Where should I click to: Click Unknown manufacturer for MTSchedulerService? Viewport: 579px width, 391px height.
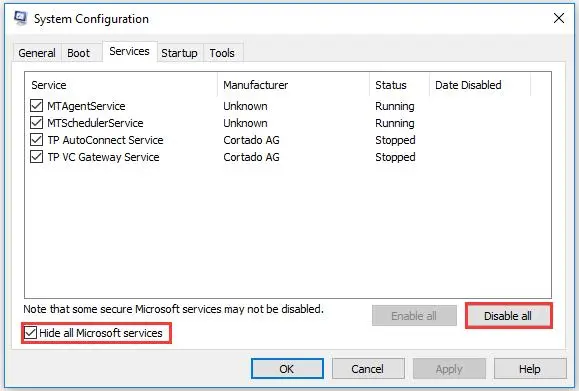245,123
